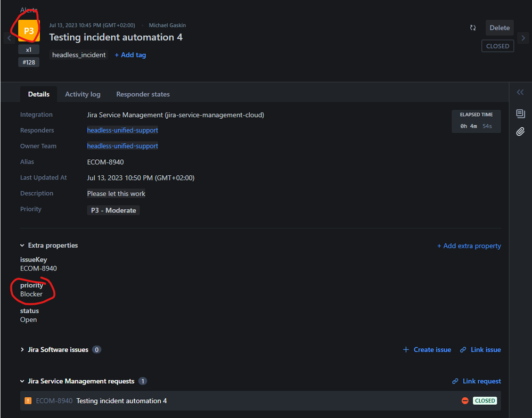Go to previous alert arrow
The image size is (532, 418).
(x=9, y=38)
